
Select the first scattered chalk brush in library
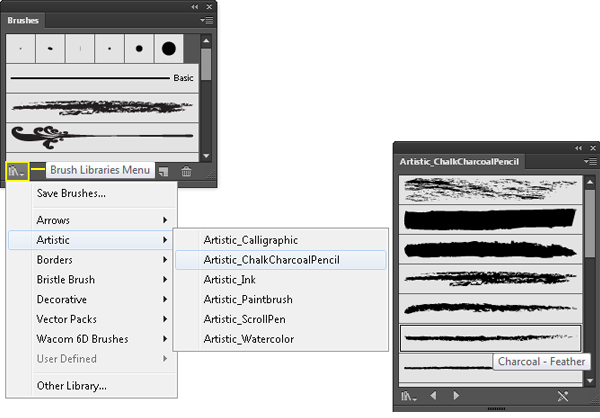(x=491, y=189)
